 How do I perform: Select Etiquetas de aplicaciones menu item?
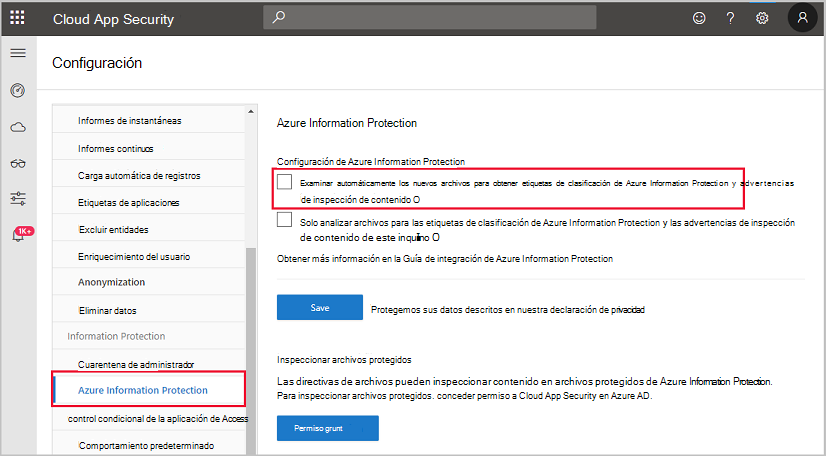149,203
